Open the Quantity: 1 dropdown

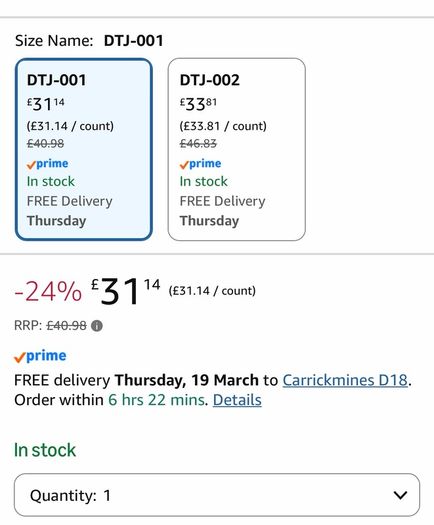click(217, 495)
